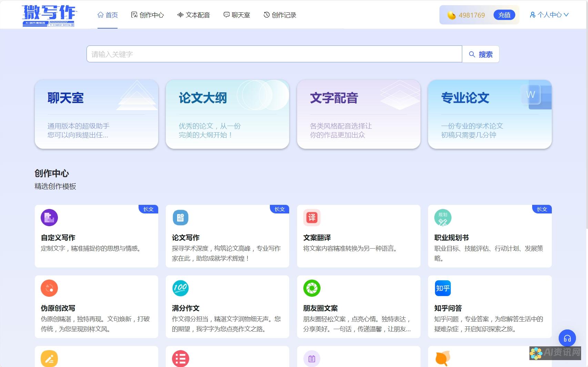This screenshot has height=367, width=588.
Task: Click the 精选创作模板 subtitle text
Action: pos(55,186)
